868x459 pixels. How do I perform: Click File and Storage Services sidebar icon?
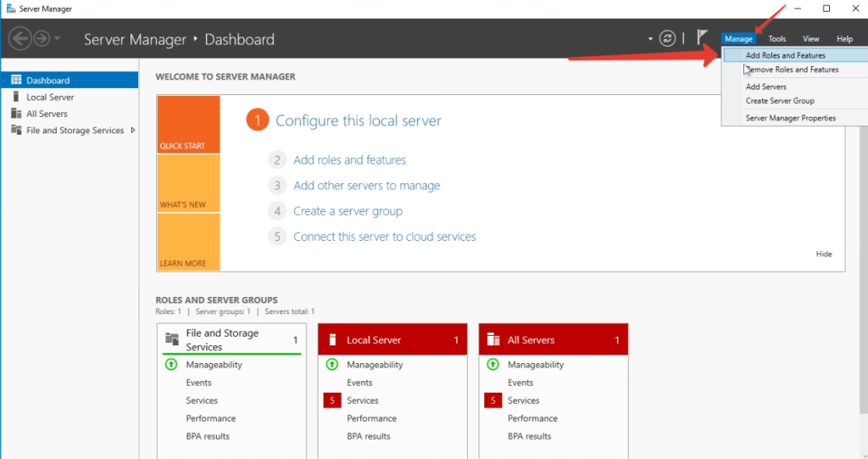coord(16,130)
